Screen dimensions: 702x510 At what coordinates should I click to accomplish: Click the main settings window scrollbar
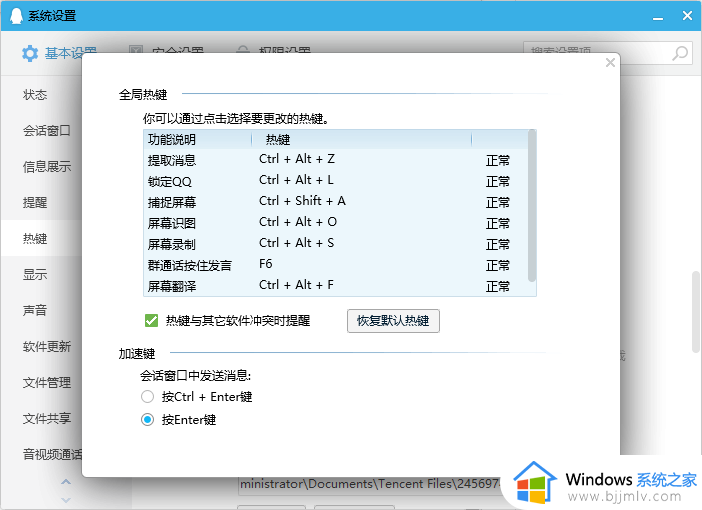tap(696, 312)
